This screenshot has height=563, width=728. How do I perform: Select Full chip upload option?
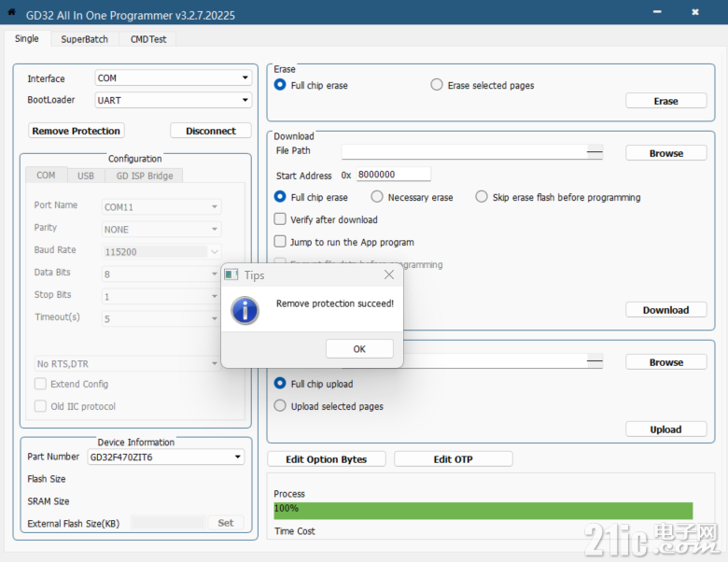[314, 384]
